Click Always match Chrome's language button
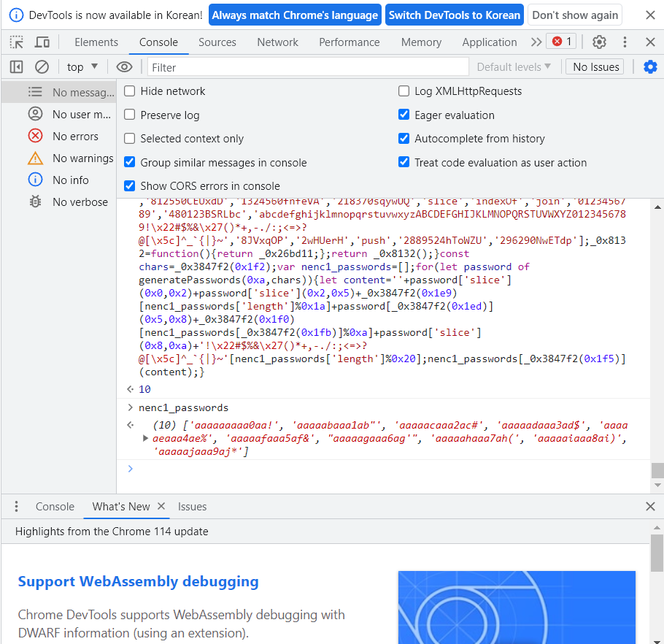664x644 pixels. pos(296,15)
